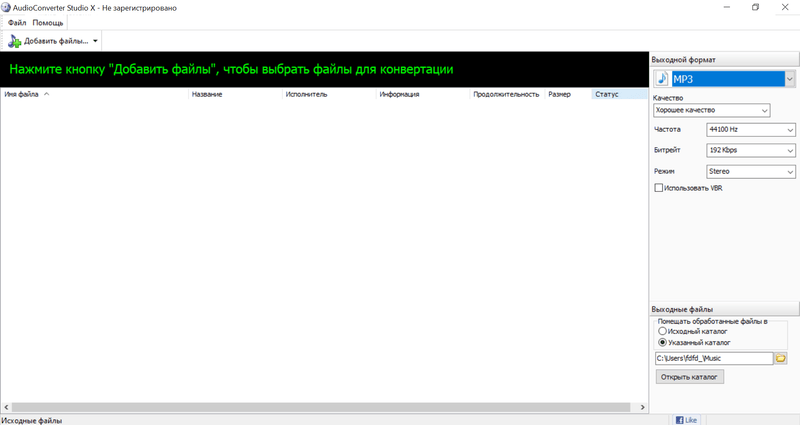Click the Facebook Like button in status bar
Screen dimensions: 800x425
(687, 420)
